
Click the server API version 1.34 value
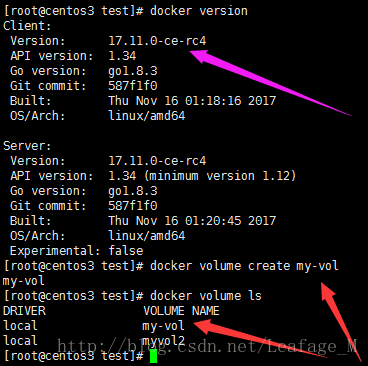[x=122, y=176]
